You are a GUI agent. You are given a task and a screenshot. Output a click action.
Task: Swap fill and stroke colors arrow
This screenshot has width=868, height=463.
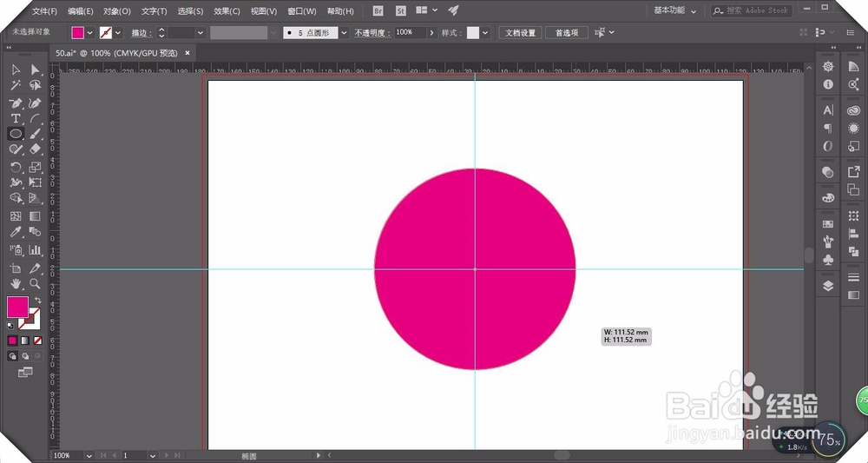[x=37, y=301]
